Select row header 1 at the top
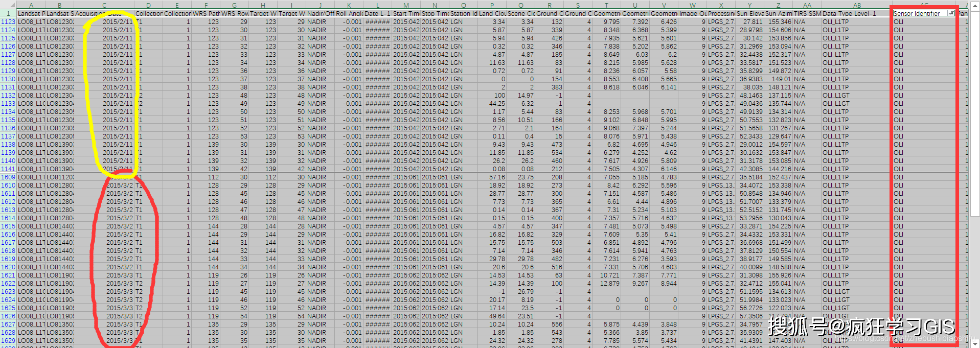This screenshot has height=348, width=980. pos(8,14)
